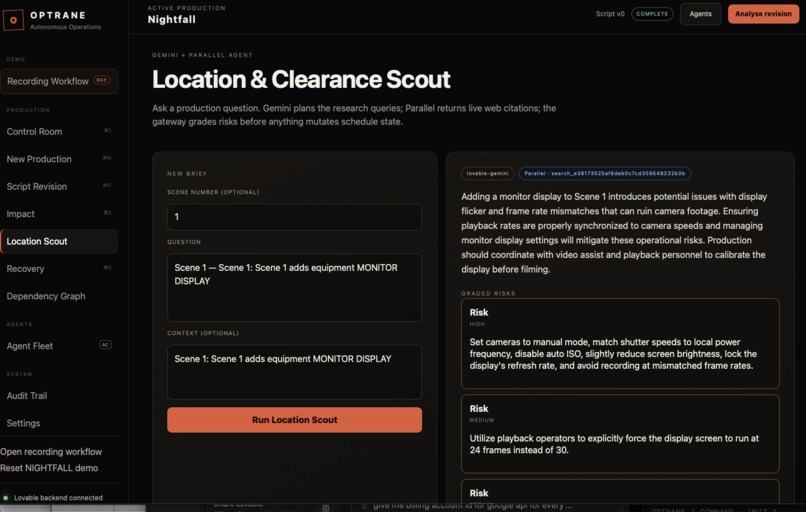Open Agent Fleet in the sidebar

59,346
